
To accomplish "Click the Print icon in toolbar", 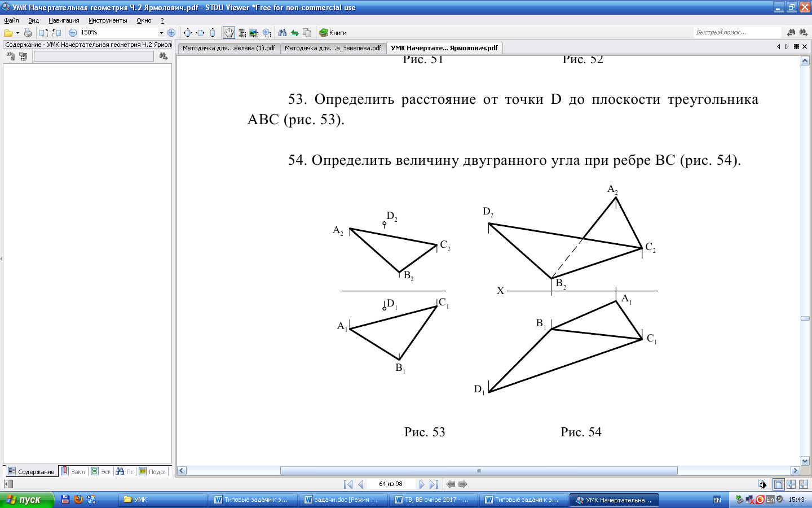I will point(28,33).
